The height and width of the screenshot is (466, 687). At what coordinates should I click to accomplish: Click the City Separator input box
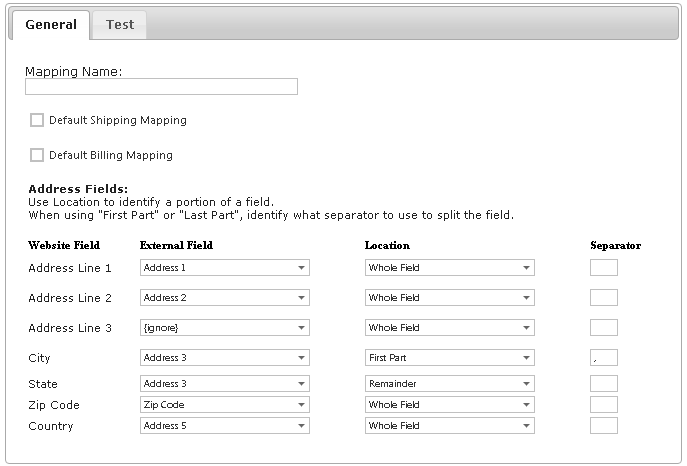[x=604, y=358]
